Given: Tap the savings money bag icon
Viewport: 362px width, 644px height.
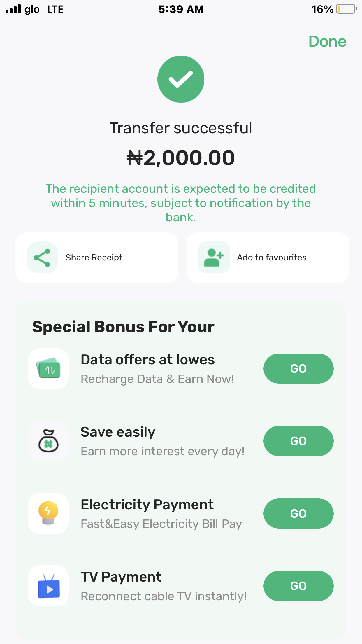Looking at the screenshot, I should pyautogui.click(x=48, y=441).
